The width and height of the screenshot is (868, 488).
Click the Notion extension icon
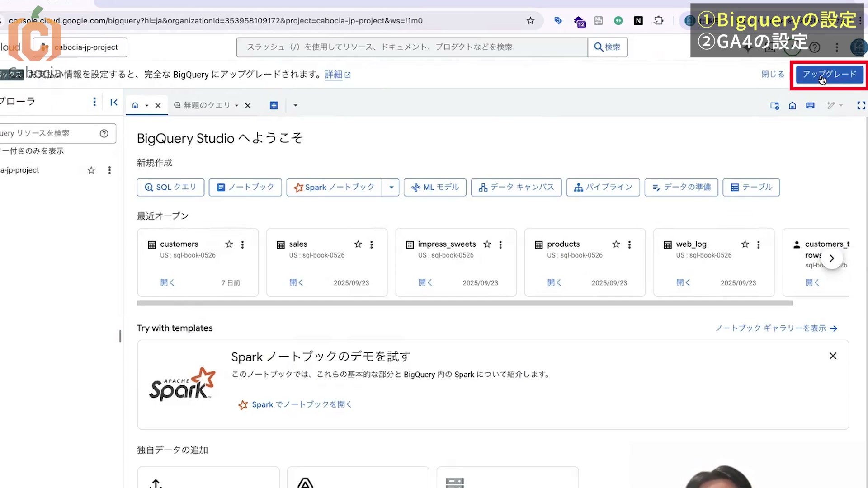pos(638,21)
